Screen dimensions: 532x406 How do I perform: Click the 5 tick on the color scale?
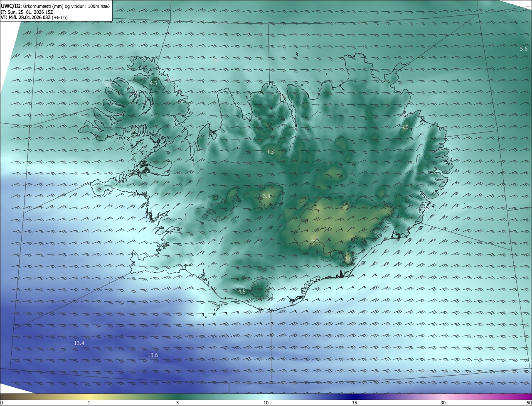point(177,403)
